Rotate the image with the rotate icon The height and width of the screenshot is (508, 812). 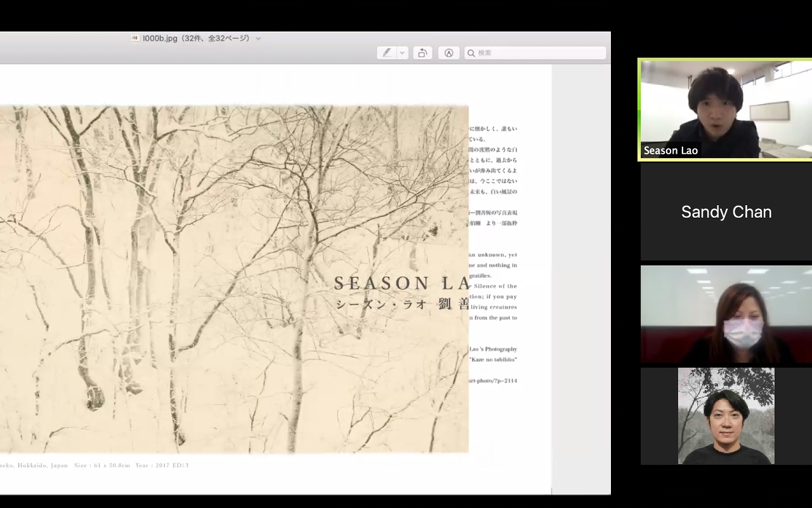[x=422, y=53]
